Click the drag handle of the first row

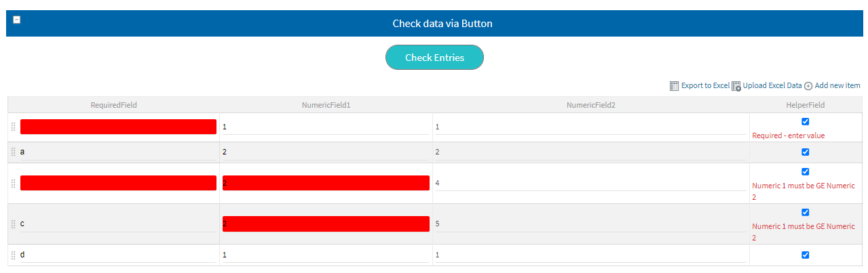click(13, 127)
